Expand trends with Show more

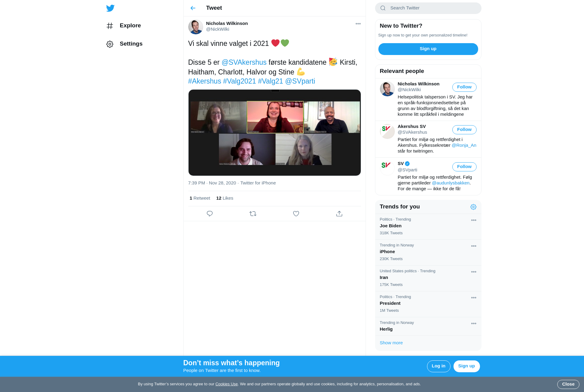pos(391,343)
